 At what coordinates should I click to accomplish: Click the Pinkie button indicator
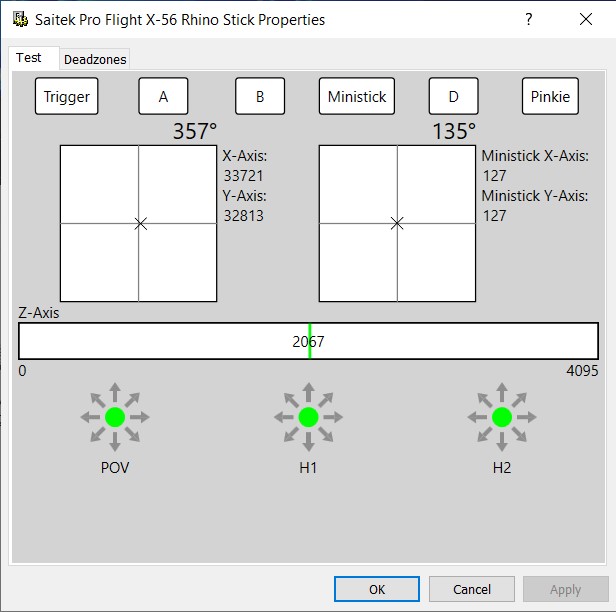(x=550, y=96)
